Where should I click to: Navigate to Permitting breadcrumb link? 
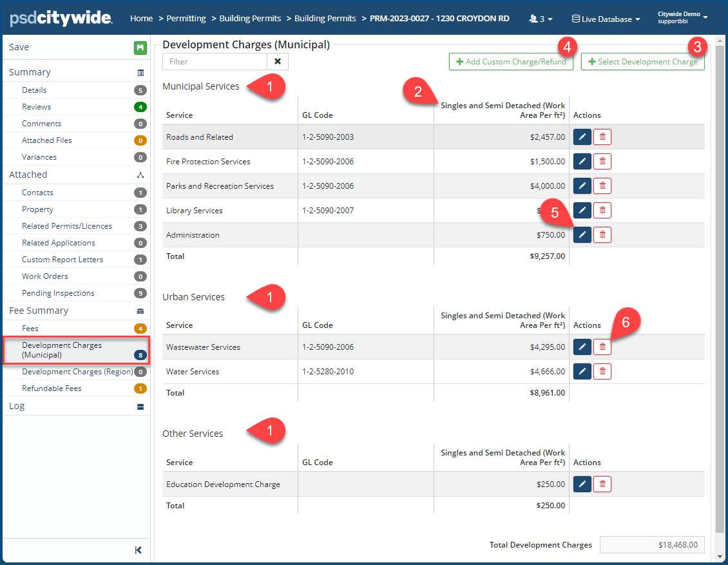click(186, 19)
